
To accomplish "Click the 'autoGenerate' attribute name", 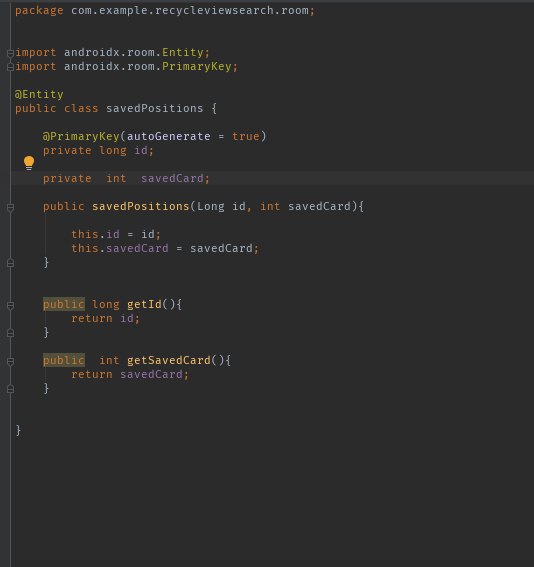I will tap(168, 136).
